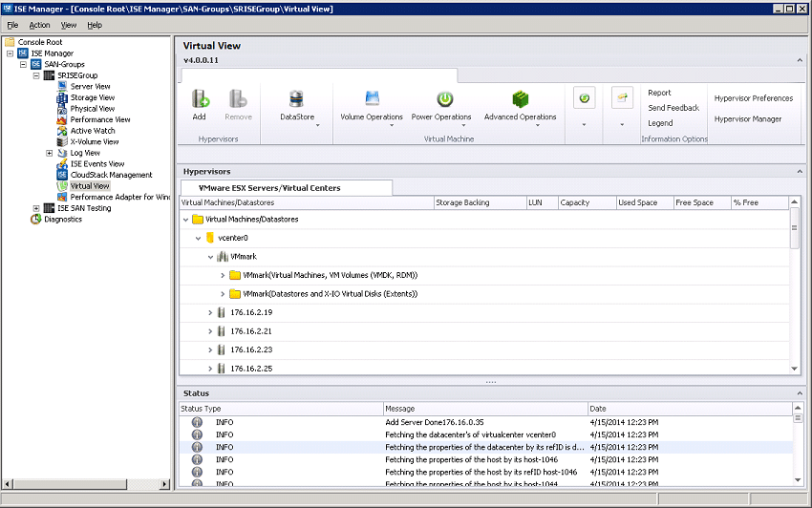Click the Volume Operations icon
Image resolution: width=812 pixels, height=508 pixels.
pyautogui.click(x=372, y=98)
